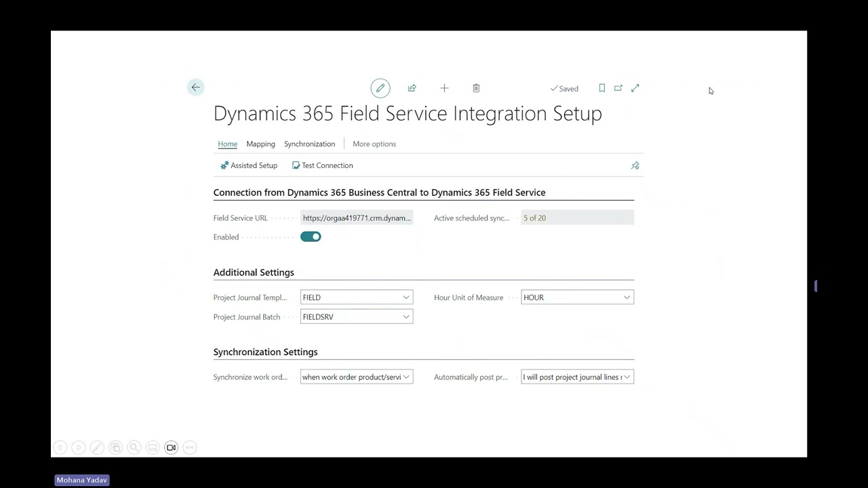Click the Additional Settings heading

tap(254, 272)
